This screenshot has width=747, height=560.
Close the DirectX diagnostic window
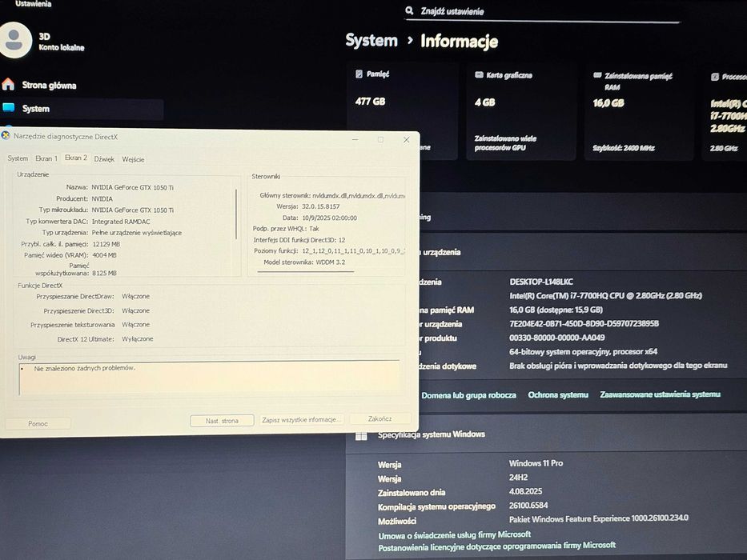[x=407, y=139]
